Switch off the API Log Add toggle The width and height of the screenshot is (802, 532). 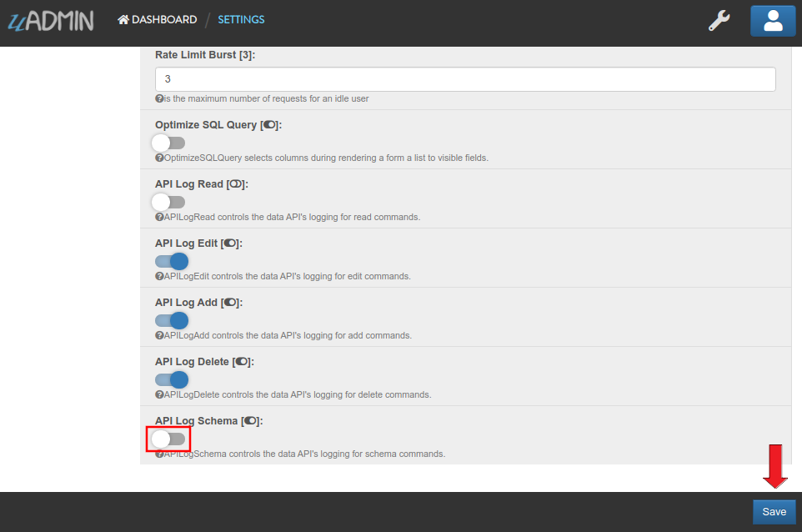click(x=172, y=321)
